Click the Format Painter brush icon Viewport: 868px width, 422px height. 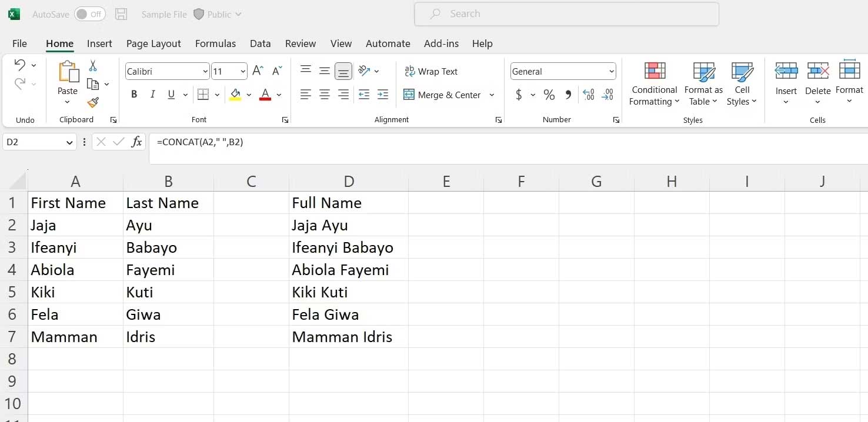[x=93, y=102]
